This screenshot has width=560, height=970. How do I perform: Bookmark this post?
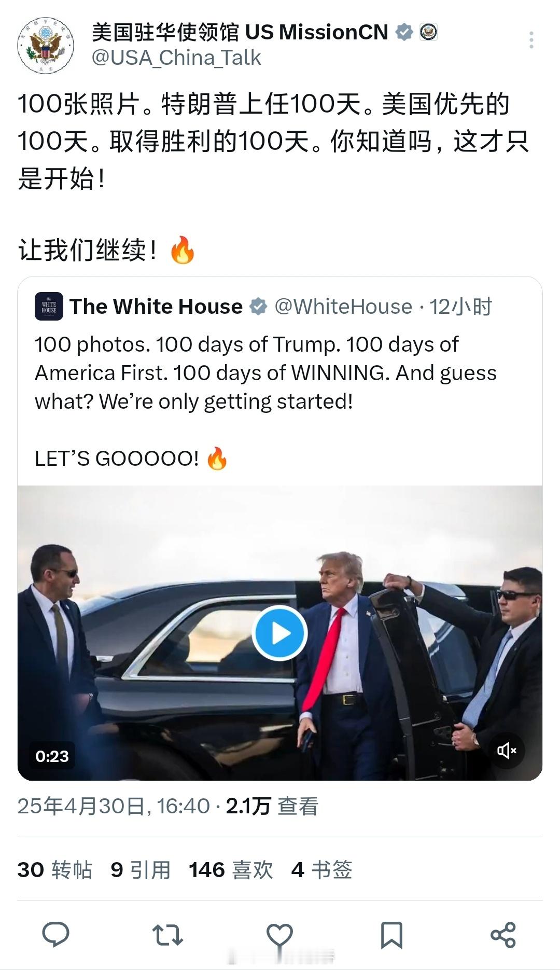point(391,935)
